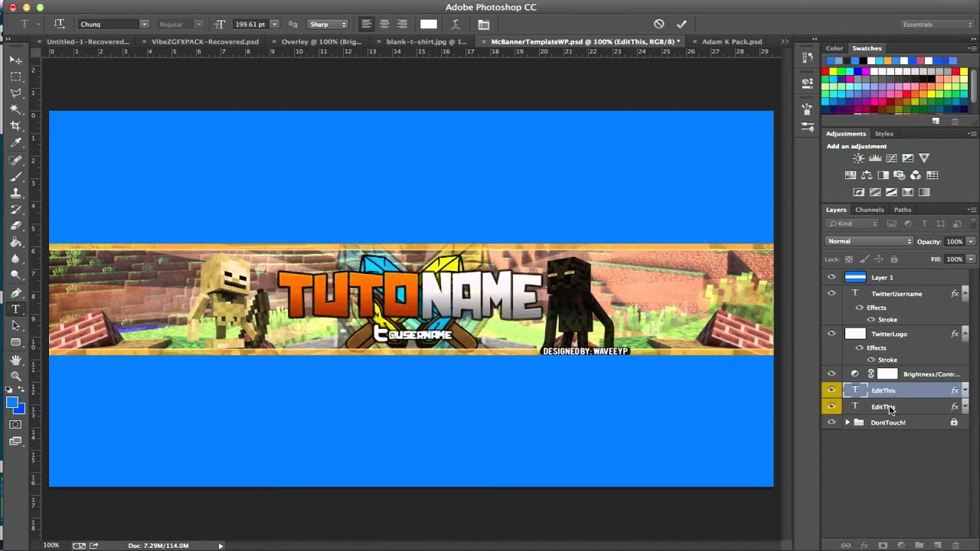Click the Levels adjustment icon

point(875,158)
